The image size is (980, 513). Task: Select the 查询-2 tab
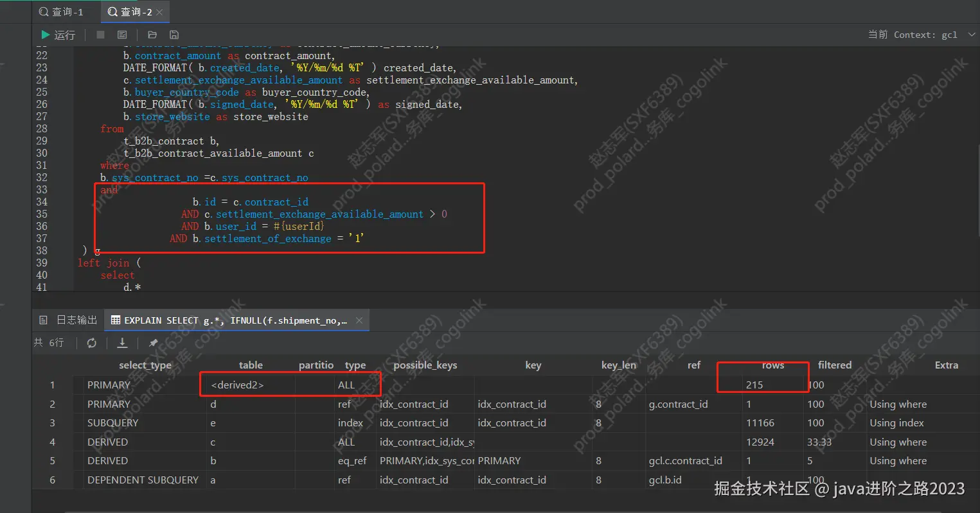(130, 12)
